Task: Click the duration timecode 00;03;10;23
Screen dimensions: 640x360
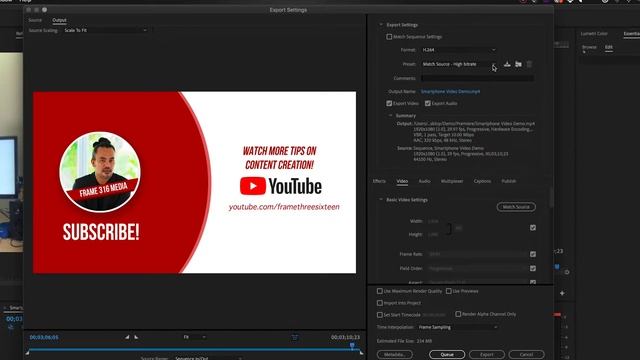Action: (345, 337)
